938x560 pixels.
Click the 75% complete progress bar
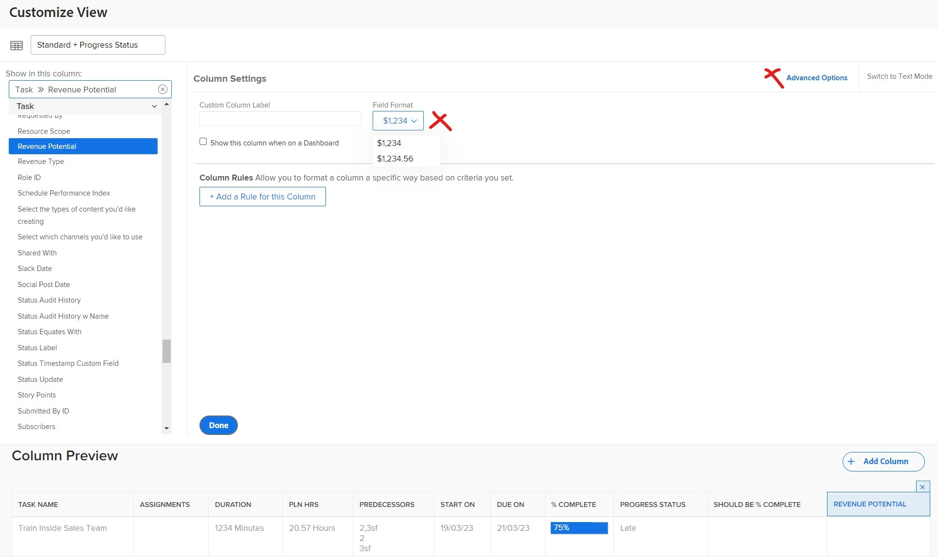(579, 528)
